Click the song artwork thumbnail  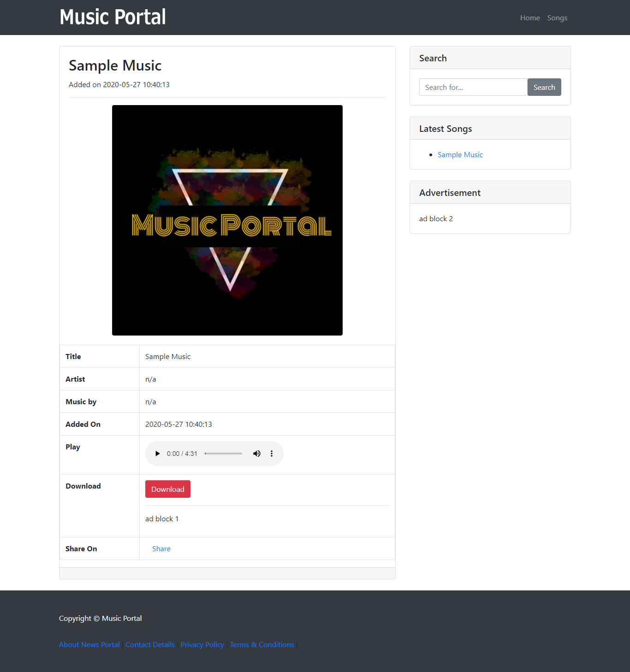(227, 220)
